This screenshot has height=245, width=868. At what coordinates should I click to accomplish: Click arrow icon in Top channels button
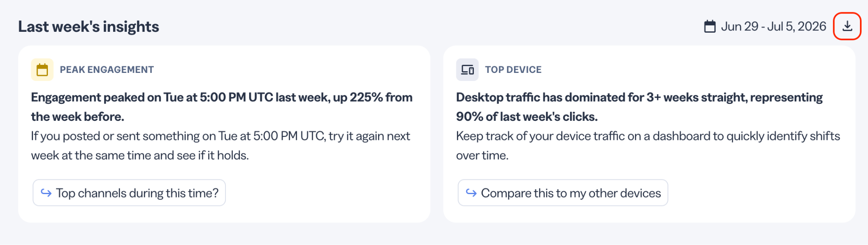pos(46,193)
